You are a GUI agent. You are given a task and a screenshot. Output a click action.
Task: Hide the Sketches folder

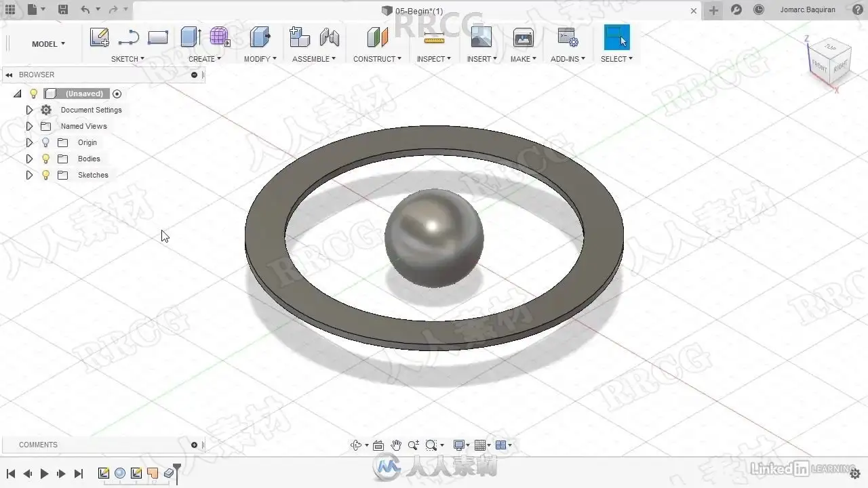pyautogui.click(x=45, y=175)
